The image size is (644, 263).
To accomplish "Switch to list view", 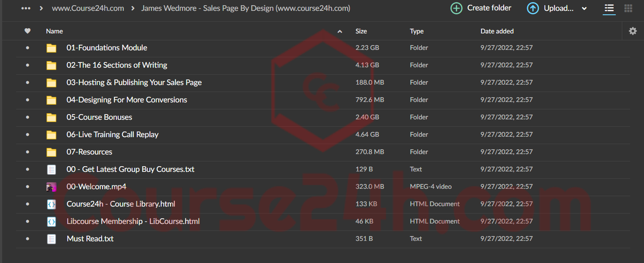I will tap(609, 8).
